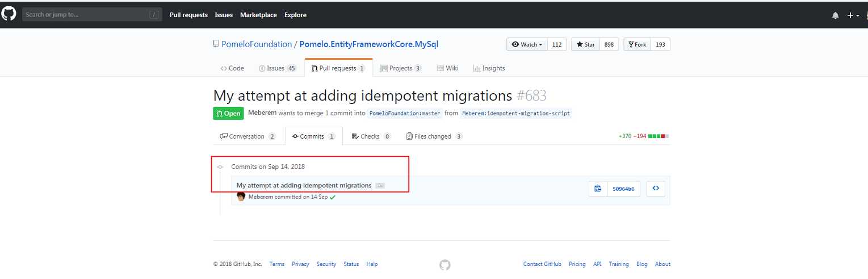Open the plus create-new dropdown
Image resolution: width=868 pixels, height=279 pixels.
pyautogui.click(x=853, y=15)
